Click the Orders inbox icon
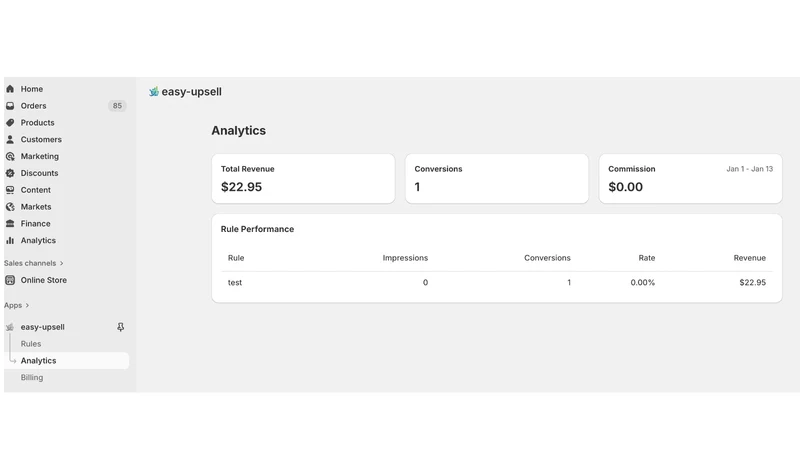800x450 pixels. pos(10,106)
